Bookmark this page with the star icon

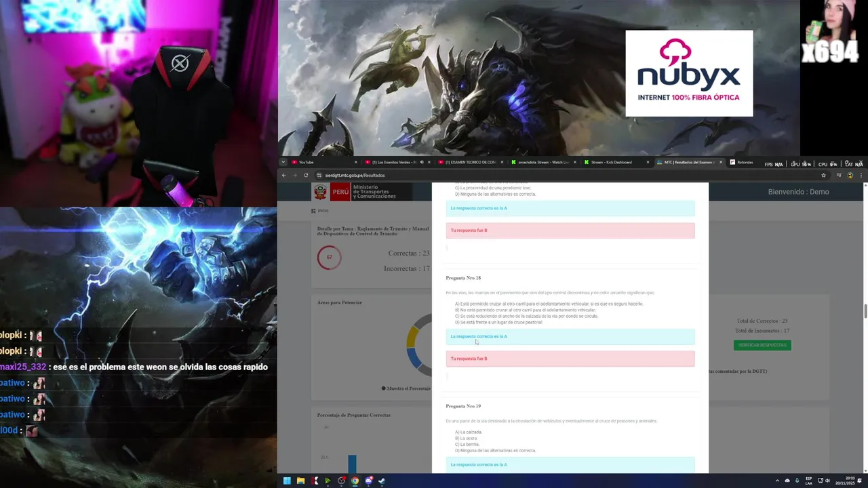[823, 176]
